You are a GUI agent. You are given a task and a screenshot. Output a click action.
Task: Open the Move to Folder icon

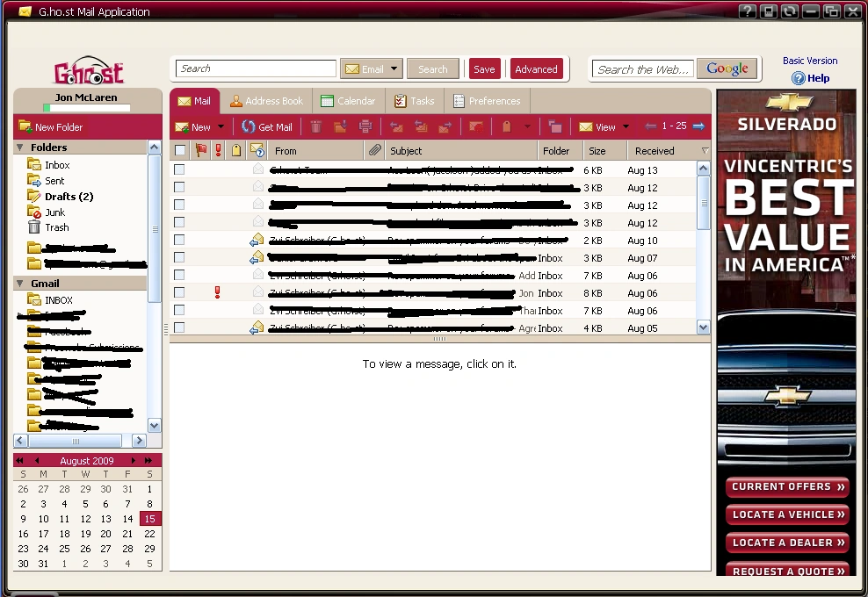[555, 126]
